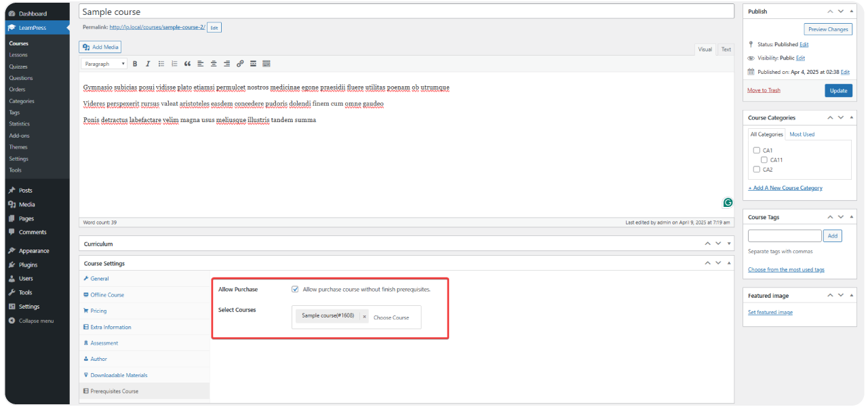Open the Pricing settings tab
Image resolution: width=868 pixels, height=407 pixels.
pyautogui.click(x=98, y=311)
